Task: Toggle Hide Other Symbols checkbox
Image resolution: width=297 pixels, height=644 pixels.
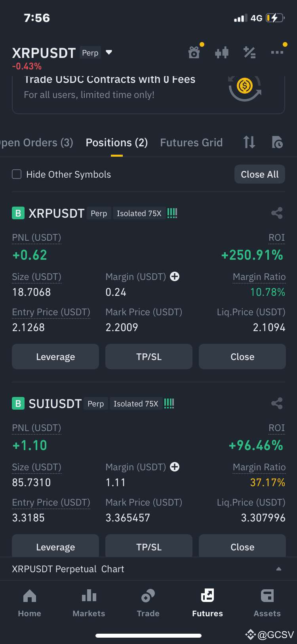Action: [17, 174]
